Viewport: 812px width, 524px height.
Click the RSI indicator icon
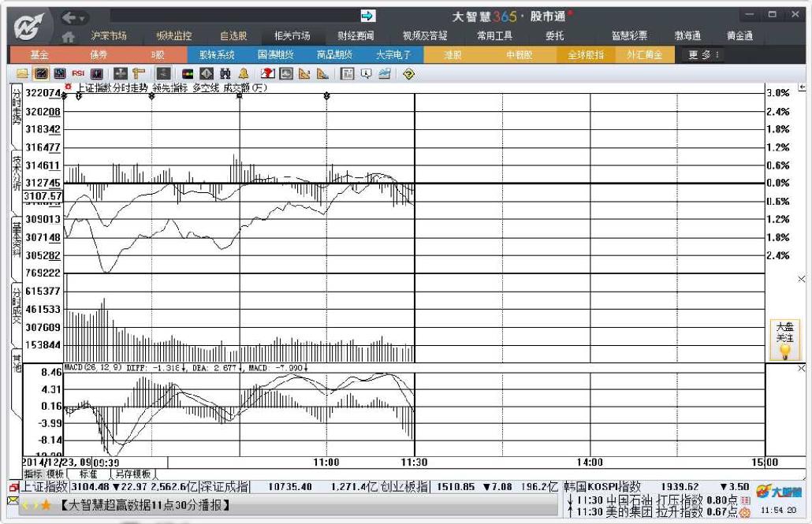tap(78, 74)
